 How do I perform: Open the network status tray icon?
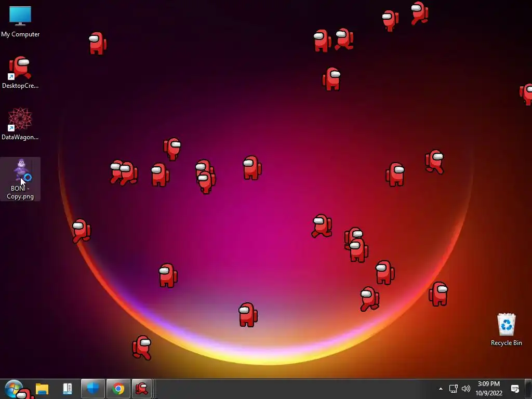453,389
